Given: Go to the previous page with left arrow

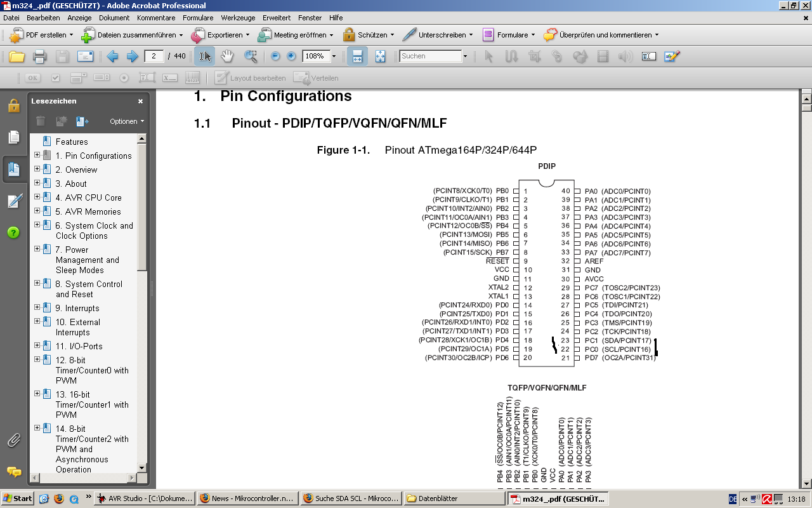Looking at the screenshot, I should [112, 57].
